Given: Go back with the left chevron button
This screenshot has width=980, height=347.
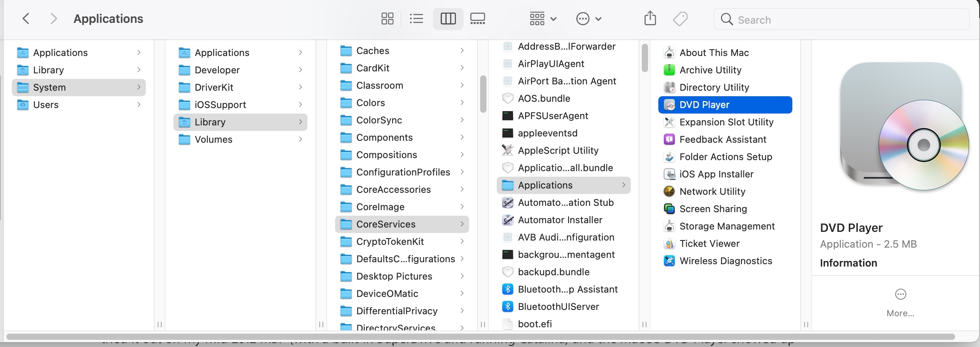Looking at the screenshot, I should tap(26, 19).
